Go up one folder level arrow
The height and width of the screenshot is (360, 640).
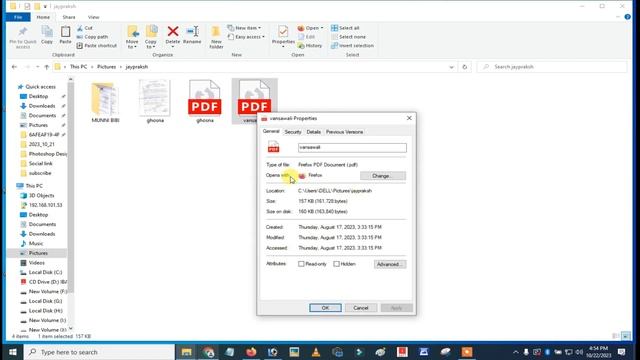(x=47, y=67)
